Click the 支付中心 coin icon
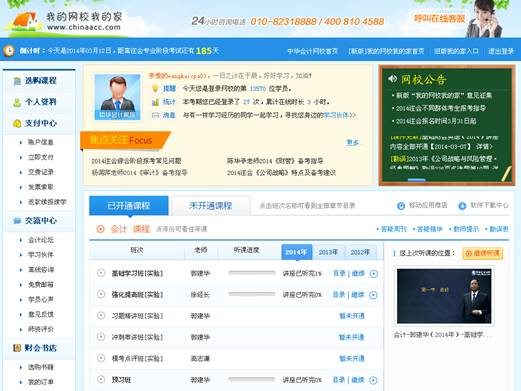Screen dimensions: 521x391 point(17,124)
